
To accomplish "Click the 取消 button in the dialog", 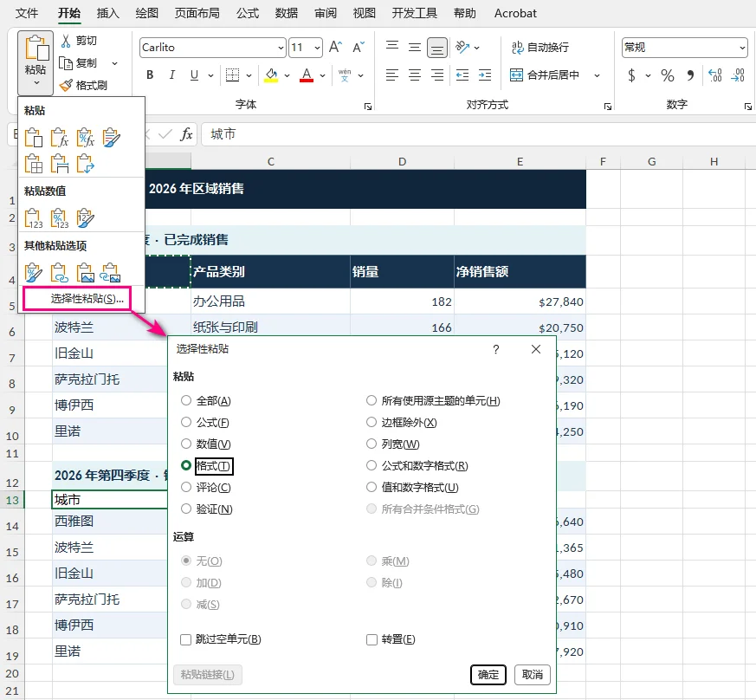I will pos(533,674).
